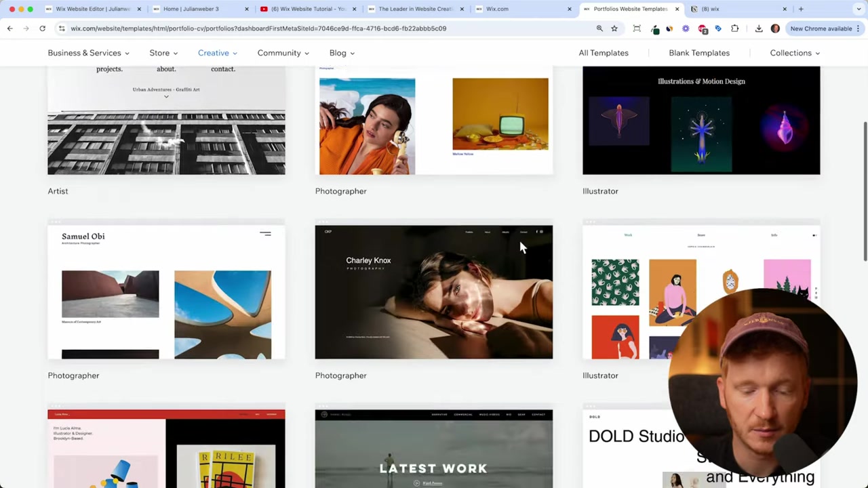
Task: Expand the Store category dropdown
Action: pos(163,53)
